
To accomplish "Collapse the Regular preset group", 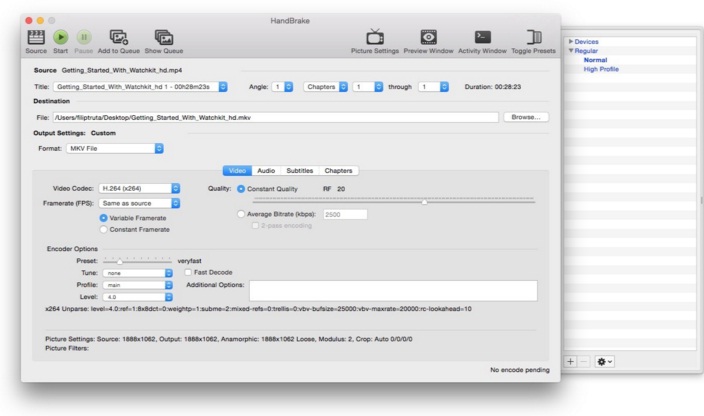I will point(571,51).
